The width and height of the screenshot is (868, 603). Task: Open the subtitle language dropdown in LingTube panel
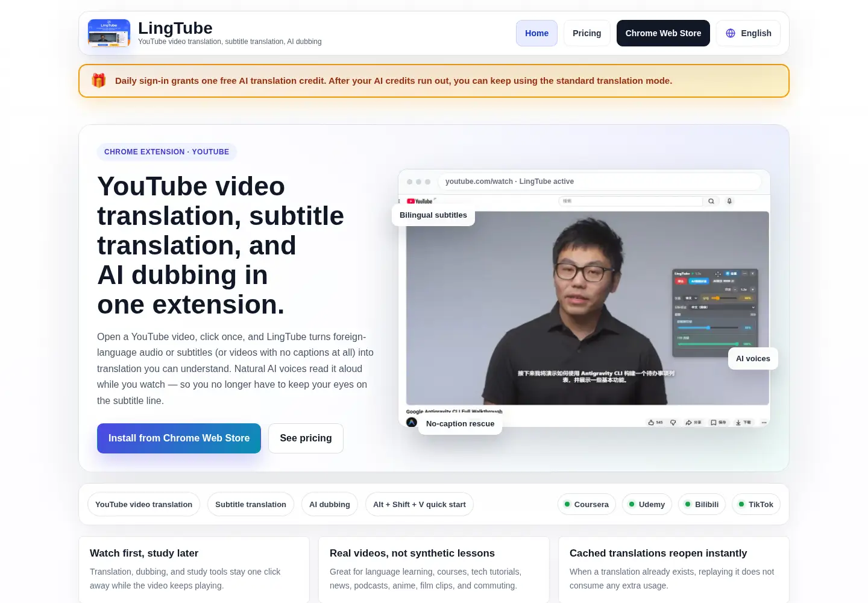tap(690, 298)
